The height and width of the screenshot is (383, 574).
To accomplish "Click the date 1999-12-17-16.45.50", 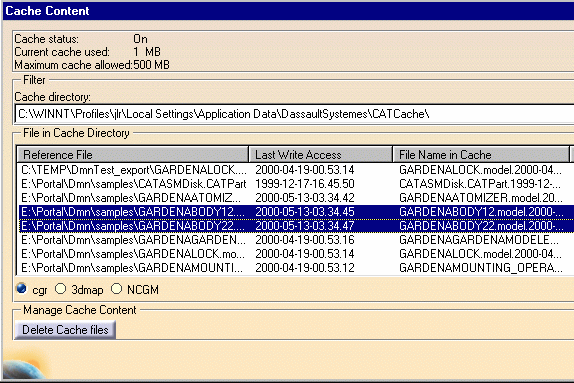I will pos(305,184).
